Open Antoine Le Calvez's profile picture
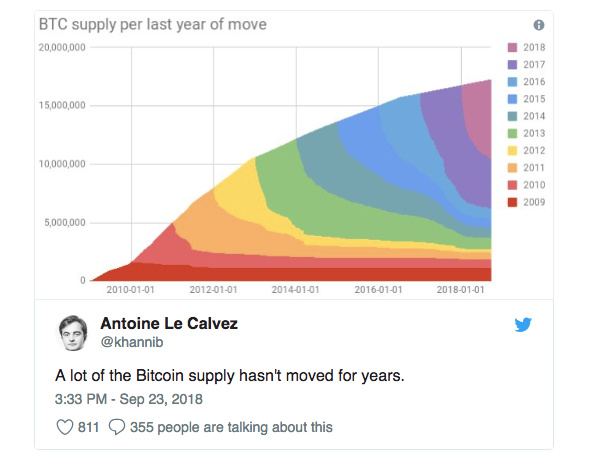Screen dimensions: 590x473 click(x=73, y=333)
